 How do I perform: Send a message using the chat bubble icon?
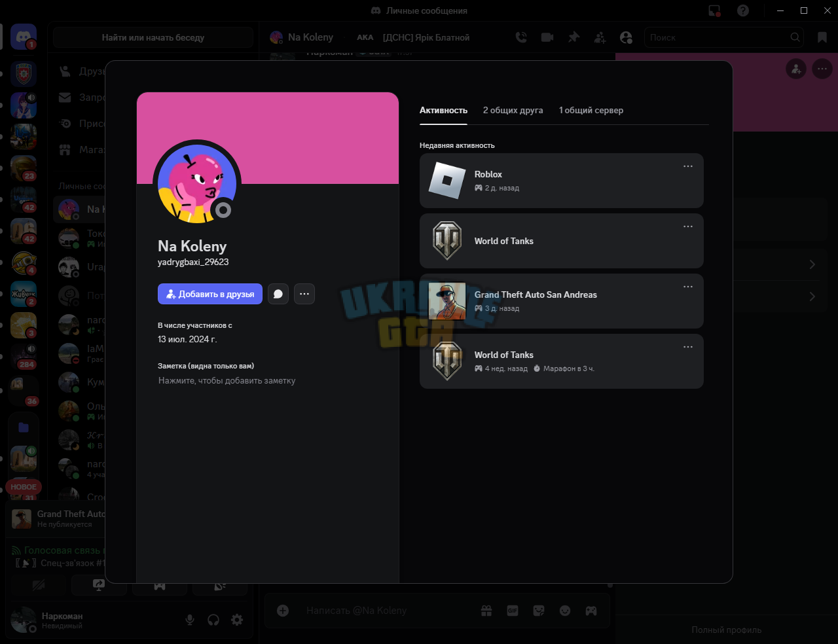point(278,294)
